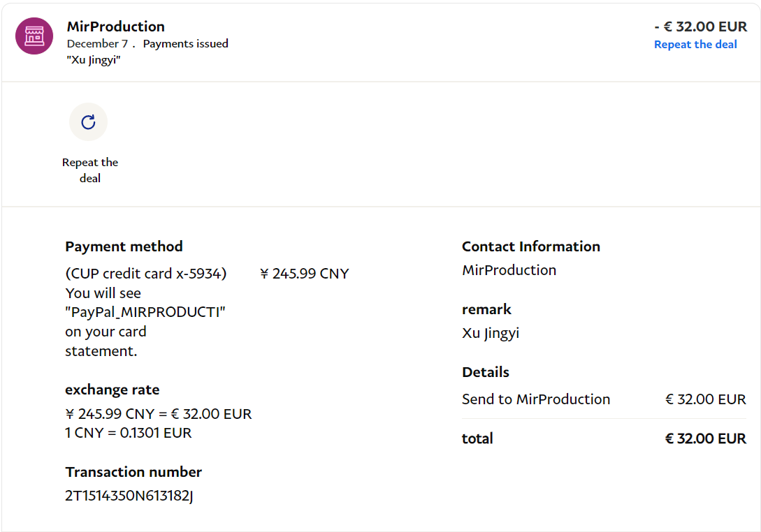This screenshot has width=761, height=532.
Task: Click Xu Jingyi under the remark heading
Action: click(490, 333)
